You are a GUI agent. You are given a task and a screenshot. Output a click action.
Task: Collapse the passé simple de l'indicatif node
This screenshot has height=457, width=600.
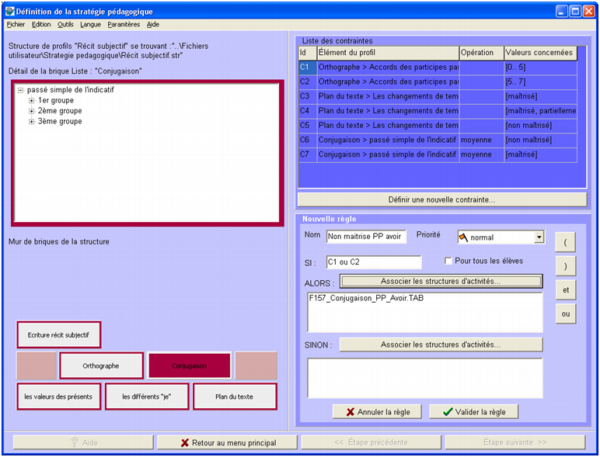(20, 90)
